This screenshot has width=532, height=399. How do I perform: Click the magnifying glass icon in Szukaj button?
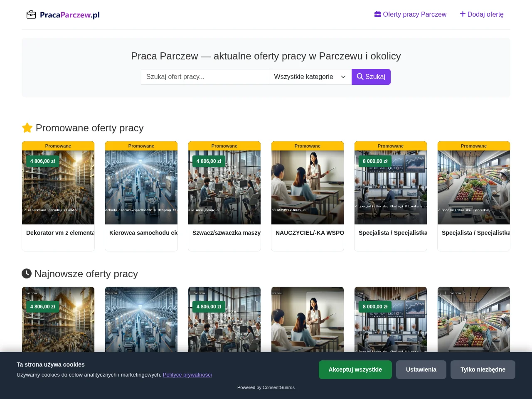(360, 77)
